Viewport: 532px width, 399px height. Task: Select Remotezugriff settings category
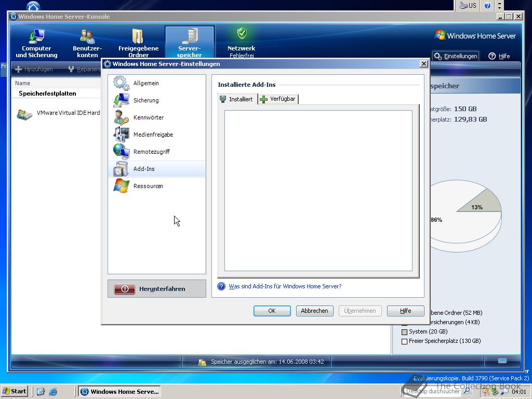click(157, 152)
